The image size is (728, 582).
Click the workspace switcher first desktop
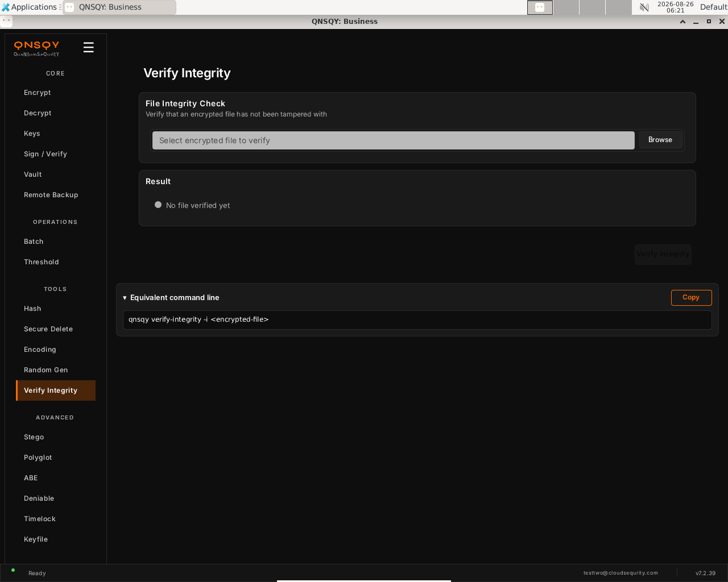click(540, 7)
